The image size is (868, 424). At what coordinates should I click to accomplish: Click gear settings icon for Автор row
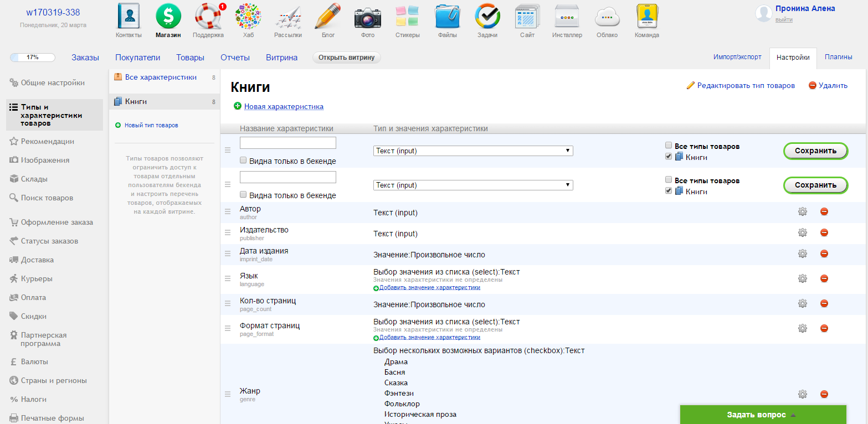click(802, 212)
